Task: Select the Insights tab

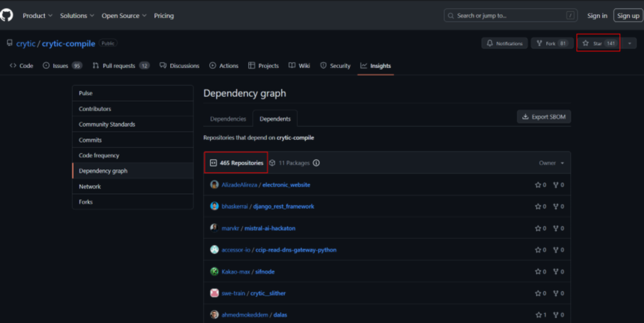Action: coord(376,66)
